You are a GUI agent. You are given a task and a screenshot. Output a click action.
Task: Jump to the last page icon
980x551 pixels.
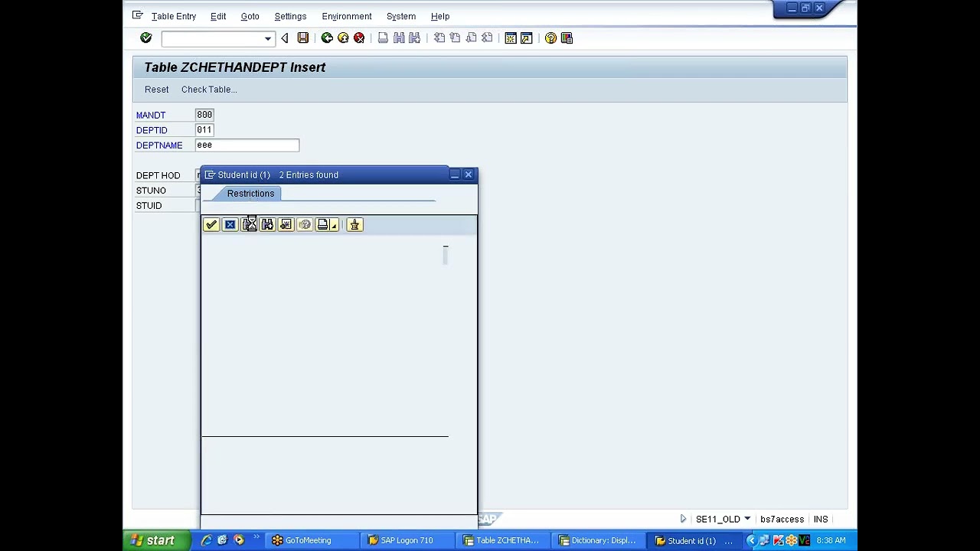point(487,38)
